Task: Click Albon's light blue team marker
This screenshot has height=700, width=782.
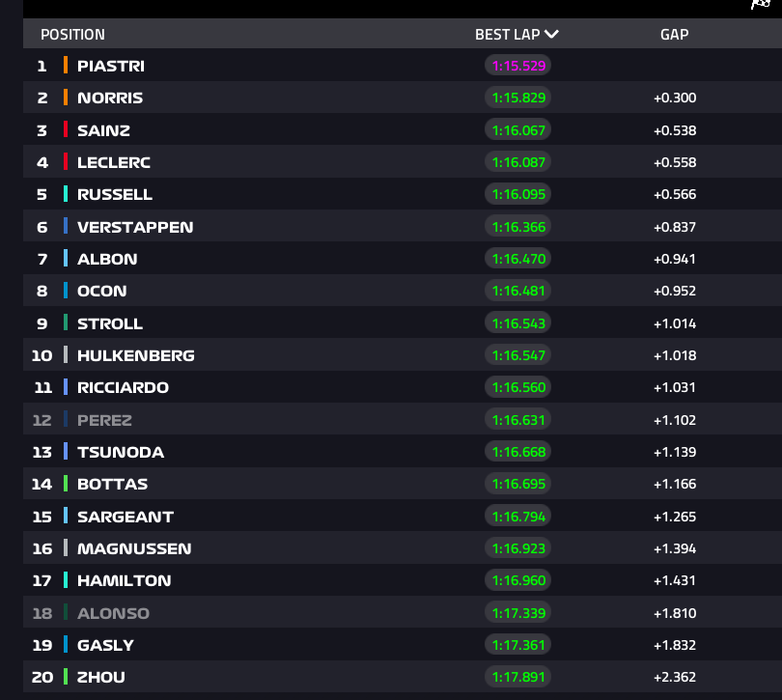Action: (x=66, y=258)
